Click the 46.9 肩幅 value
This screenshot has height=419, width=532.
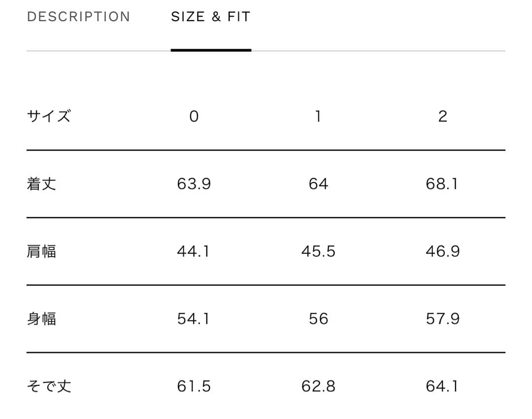click(442, 252)
